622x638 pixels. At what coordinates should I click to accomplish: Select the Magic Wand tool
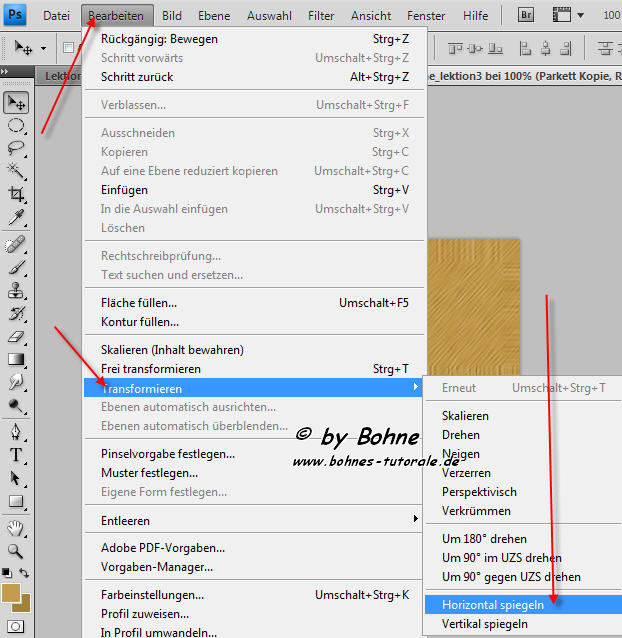pos(16,171)
